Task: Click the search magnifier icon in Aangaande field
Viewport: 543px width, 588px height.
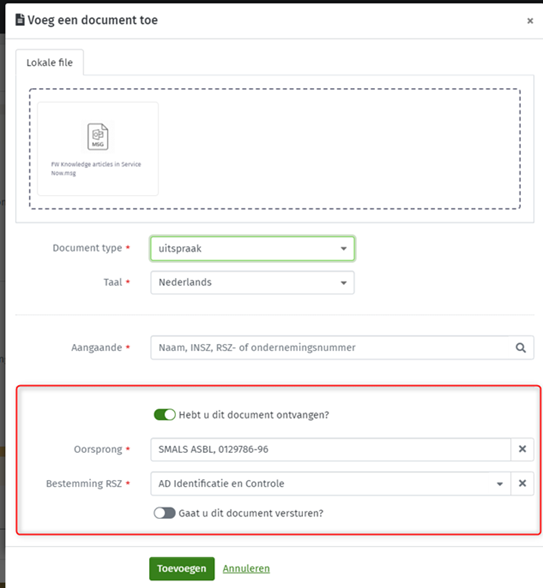Action: pyautogui.click(x=520, y=348)
